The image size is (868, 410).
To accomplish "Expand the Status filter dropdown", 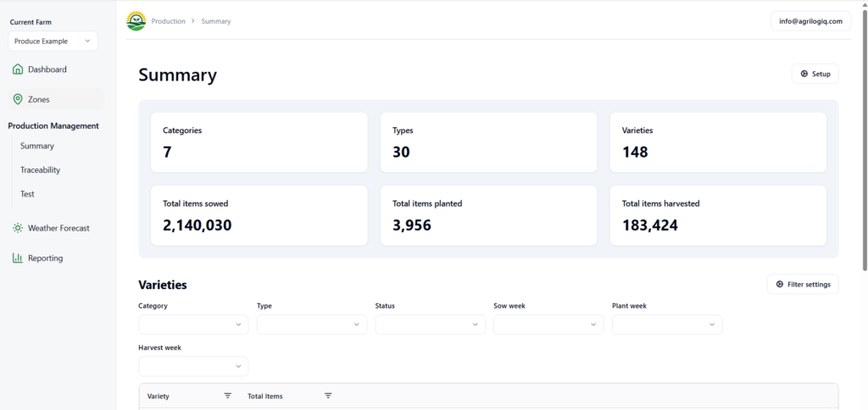I will click(x=430, y=324).
